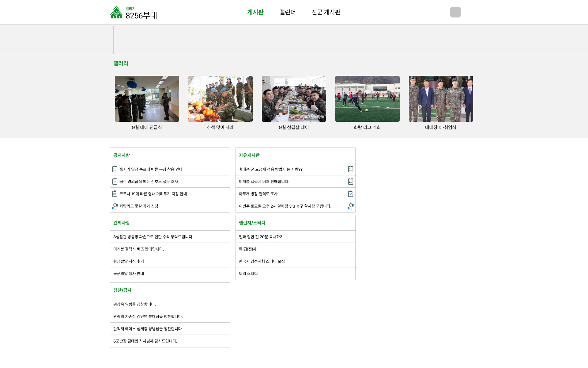Switch to the 캘린더 tab
The width and height of the screenshot is (588, 368).
[288, 12]
